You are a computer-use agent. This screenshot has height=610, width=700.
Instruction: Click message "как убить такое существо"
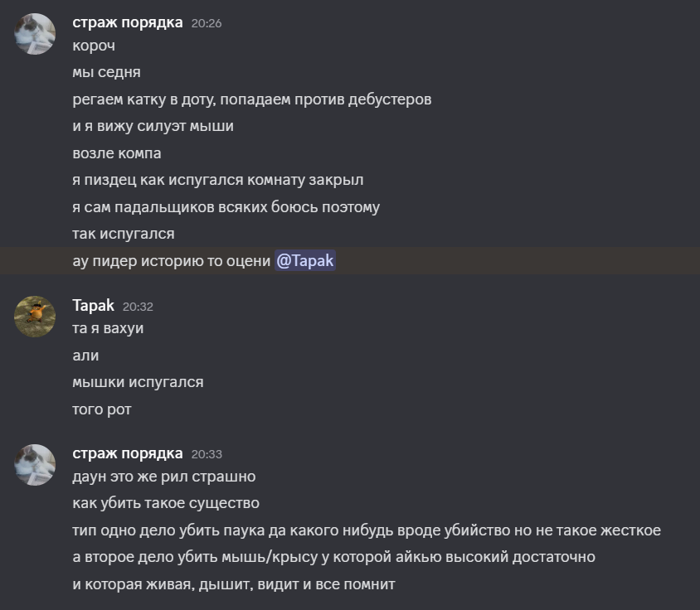tap(166, 503)
